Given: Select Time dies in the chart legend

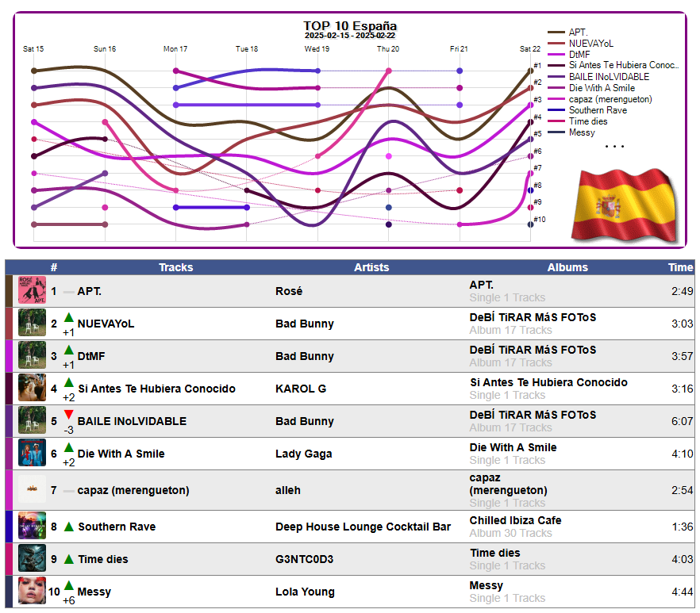Looking at the screenshot, I should (x=588, y=121).
